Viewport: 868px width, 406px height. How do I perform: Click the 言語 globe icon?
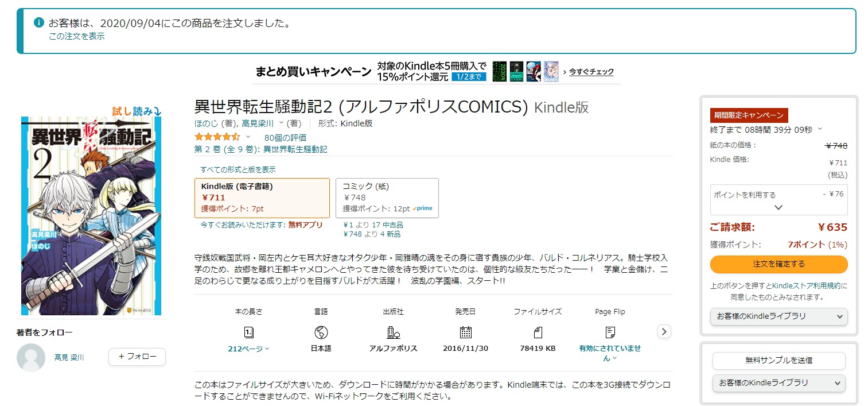click(x=321, y=332)
